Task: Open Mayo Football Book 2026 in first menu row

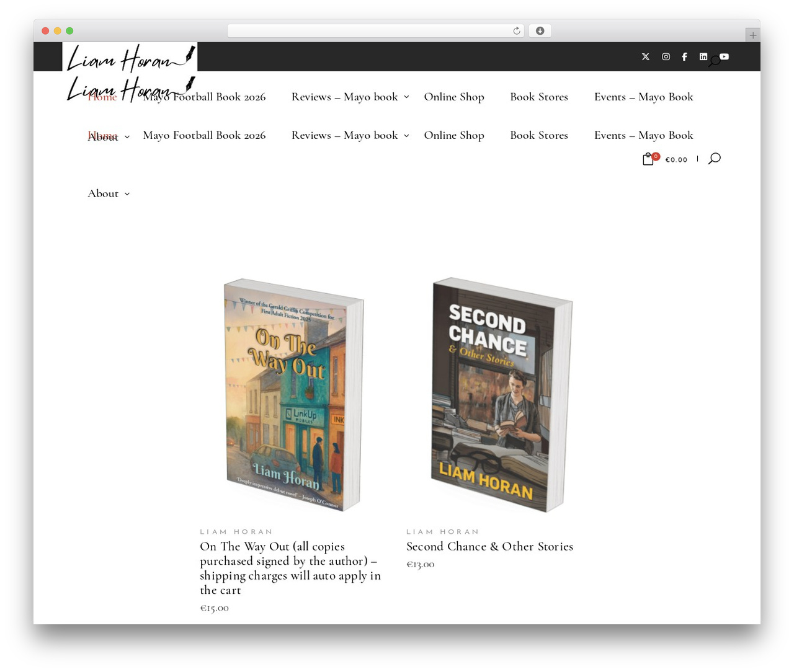Action: pos(204,97)
